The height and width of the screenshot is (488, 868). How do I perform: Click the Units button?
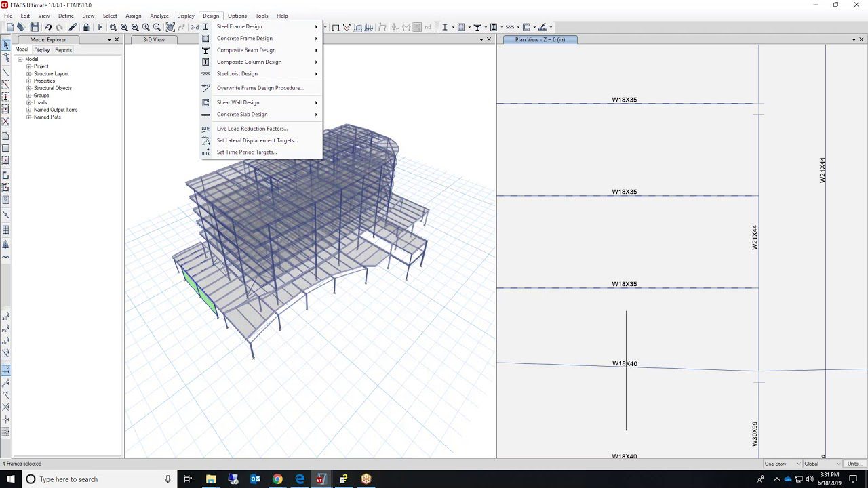tap(853, 464)
